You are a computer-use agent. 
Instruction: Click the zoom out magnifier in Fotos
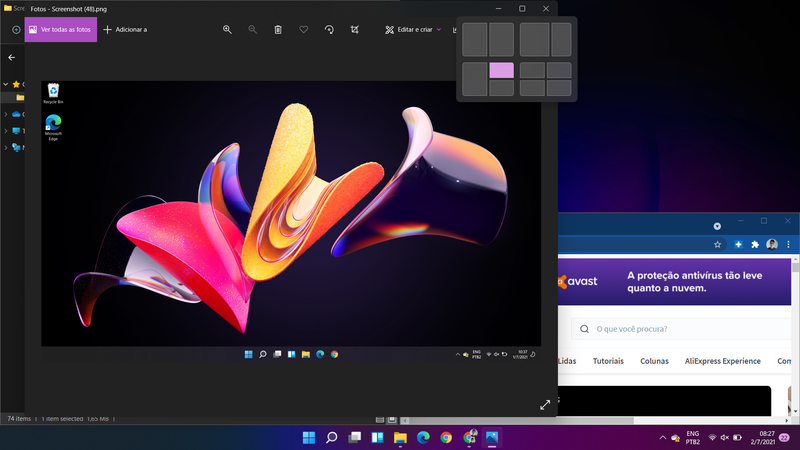tap(253, 30)
